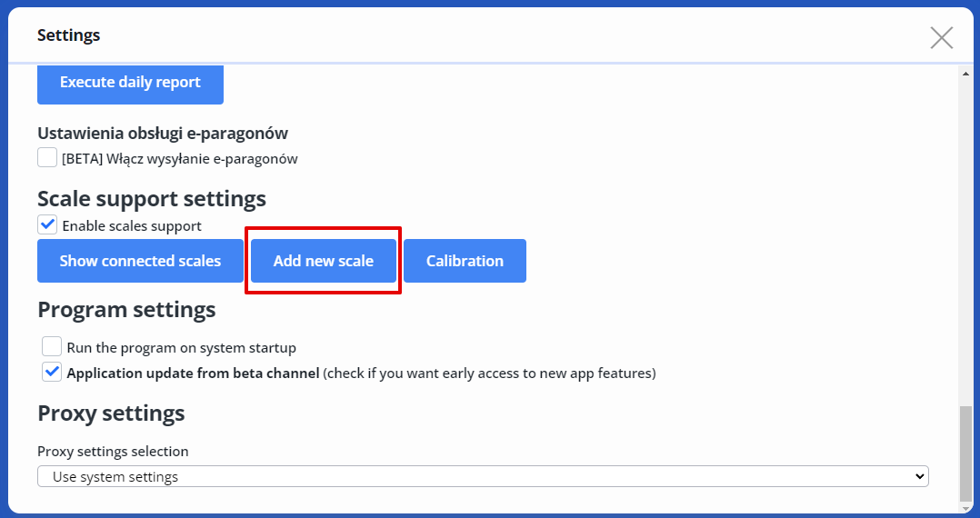The image size is (980, 518).
Task: Click the scrollbar down arrow
Action: coord(965,509)
